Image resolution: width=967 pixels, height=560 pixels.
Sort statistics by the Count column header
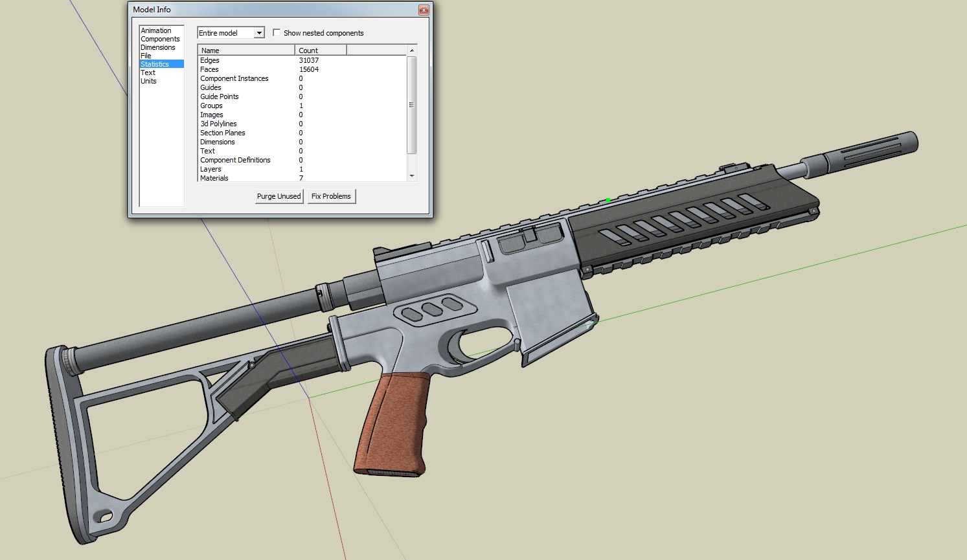(321, 50)
